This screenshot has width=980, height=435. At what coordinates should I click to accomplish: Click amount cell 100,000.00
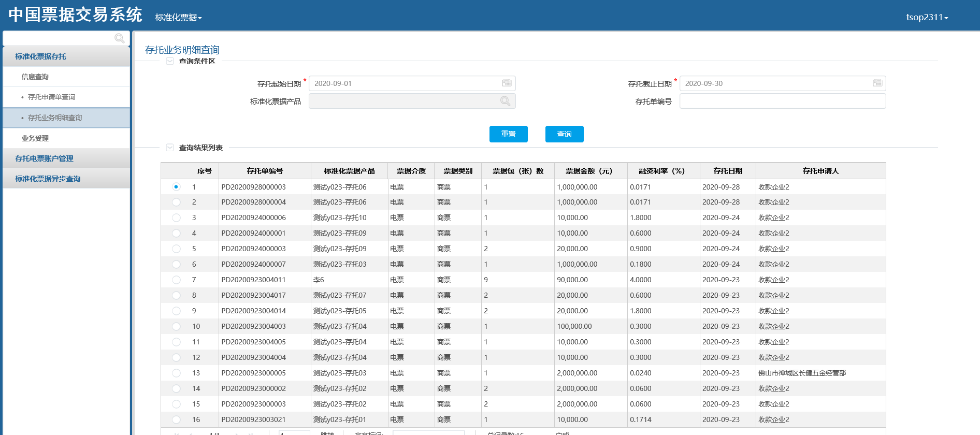pyautogui.click(x=574, y=326)
